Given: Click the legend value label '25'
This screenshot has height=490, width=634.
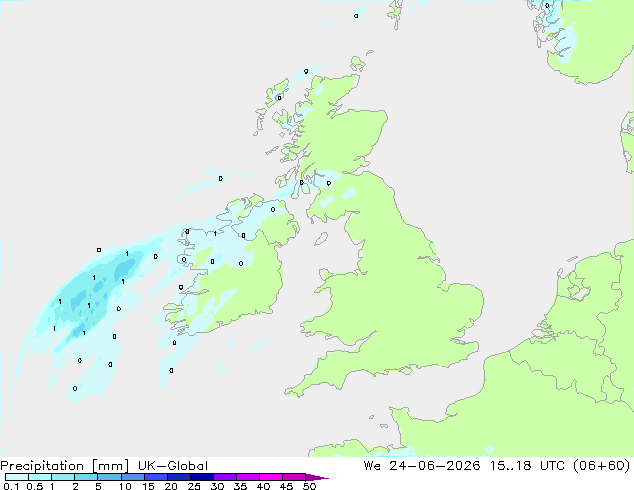Looking at the screenshot, I should pos(194,486).
